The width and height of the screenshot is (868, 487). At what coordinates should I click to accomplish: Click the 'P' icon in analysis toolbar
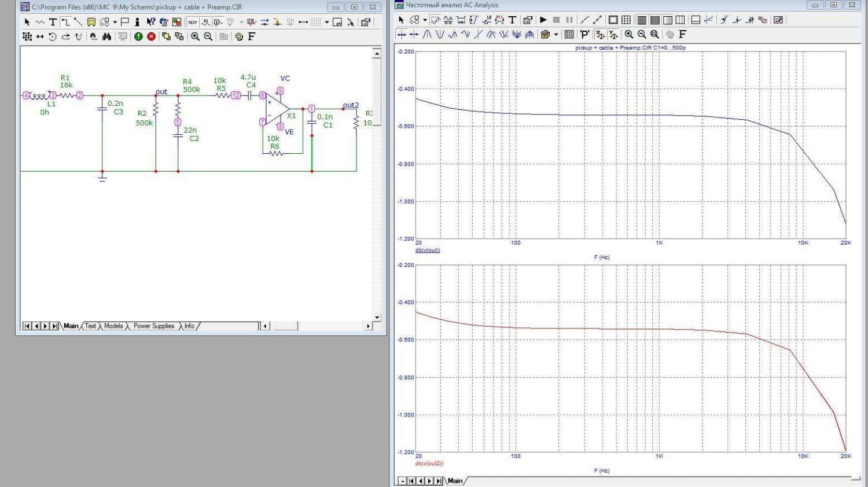coord(584,35)
